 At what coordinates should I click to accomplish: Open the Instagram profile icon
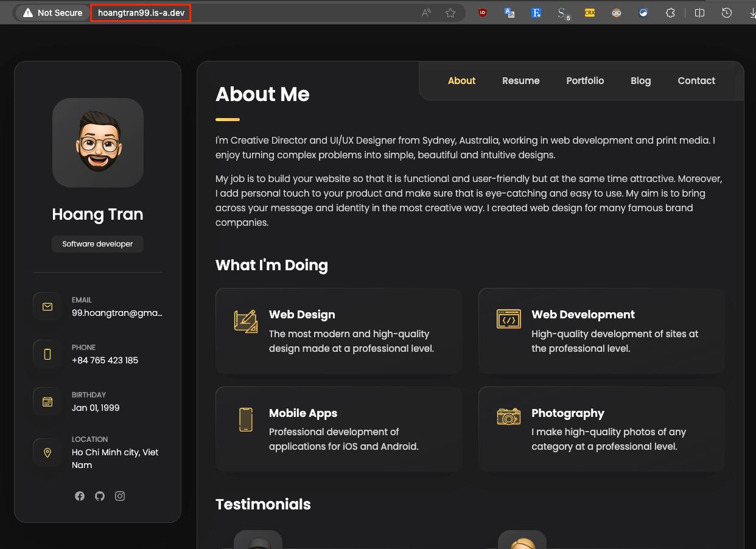(120, 496)
